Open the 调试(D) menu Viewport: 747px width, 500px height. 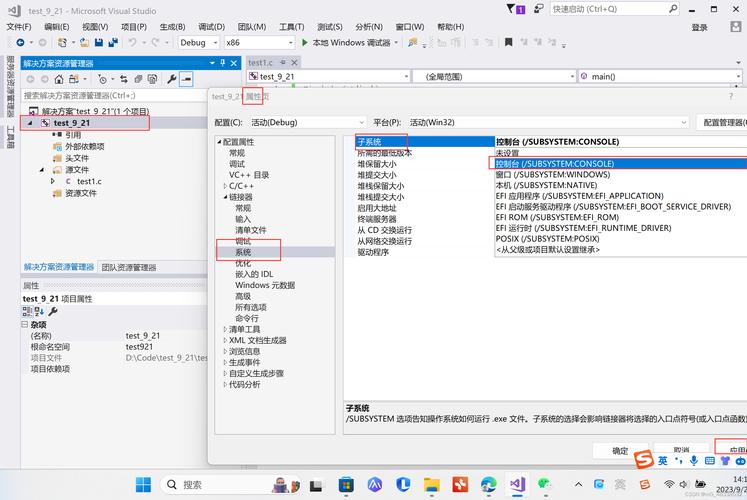(x=212, y=27)
